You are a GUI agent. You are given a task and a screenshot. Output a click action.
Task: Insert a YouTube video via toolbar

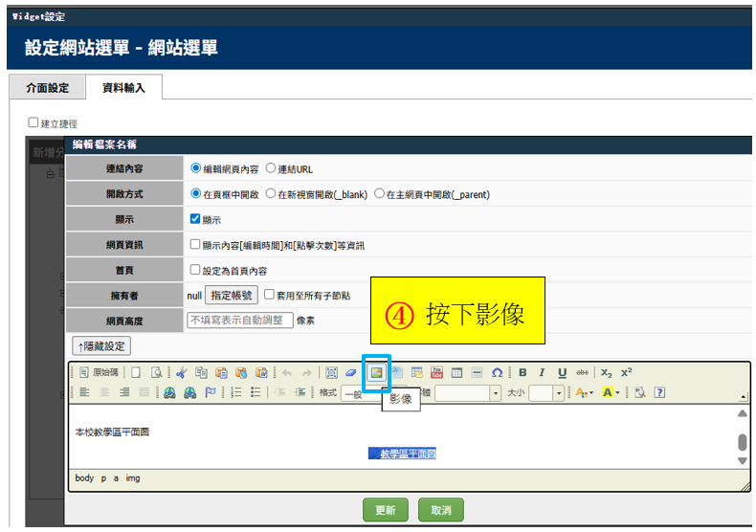436,372
